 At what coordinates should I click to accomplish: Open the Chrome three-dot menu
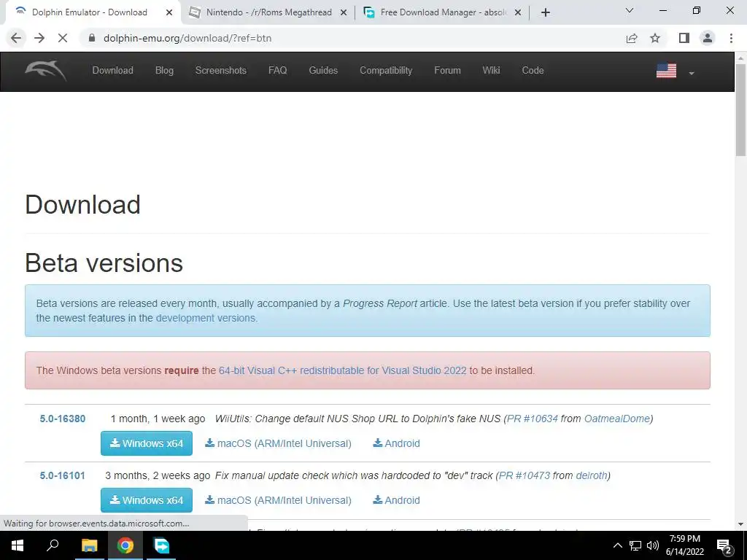tap(731, 38)
